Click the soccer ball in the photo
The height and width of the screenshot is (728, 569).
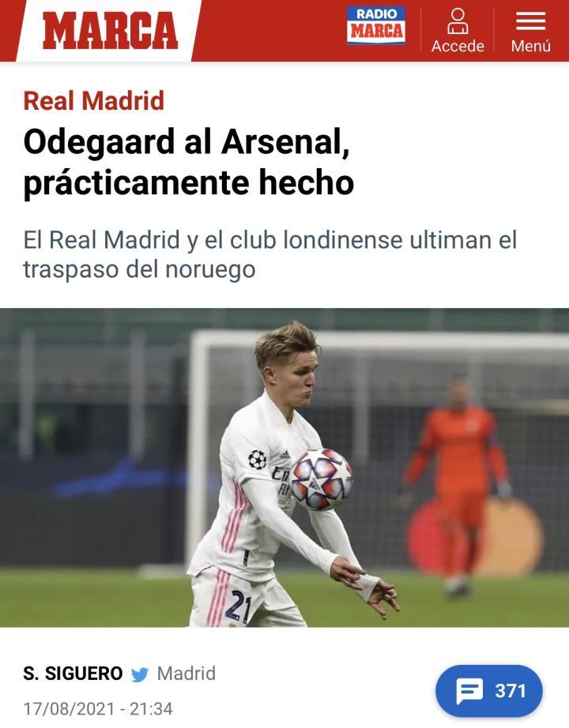coord(321,479)
